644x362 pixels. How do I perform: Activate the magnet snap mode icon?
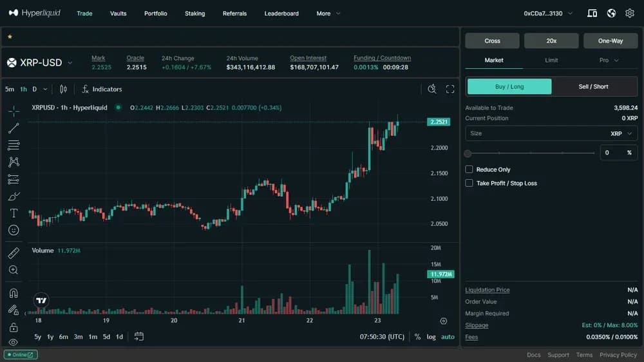(x=14, y=293)
